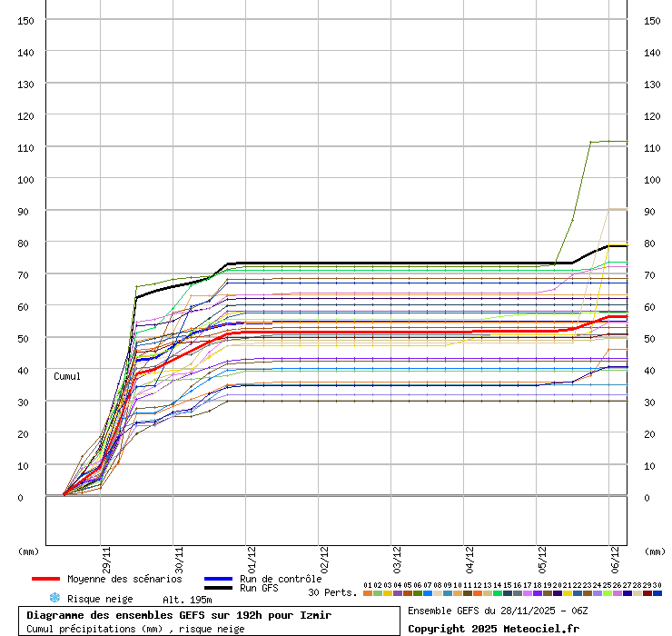672x636 pixels.
Task: Click the '30 Perts.' label
Action: 332,592
